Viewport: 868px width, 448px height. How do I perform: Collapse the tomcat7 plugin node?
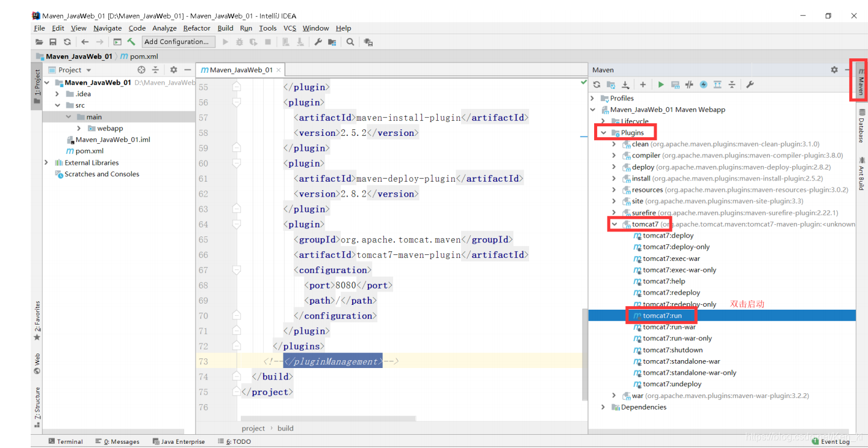point(614,224)
